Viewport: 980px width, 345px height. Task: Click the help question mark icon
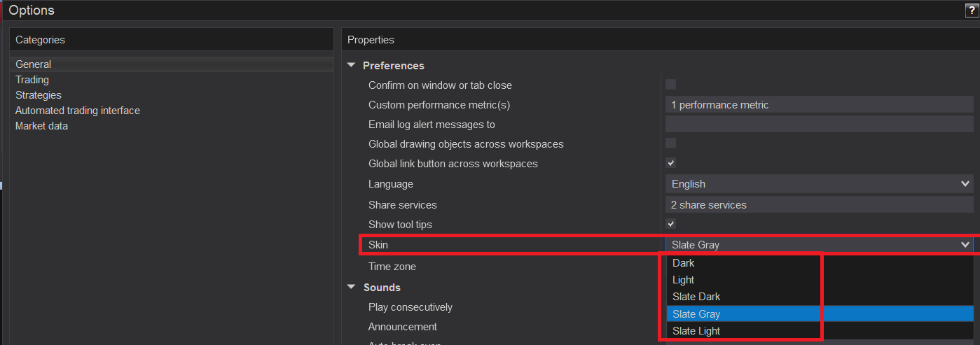[971, 10]
